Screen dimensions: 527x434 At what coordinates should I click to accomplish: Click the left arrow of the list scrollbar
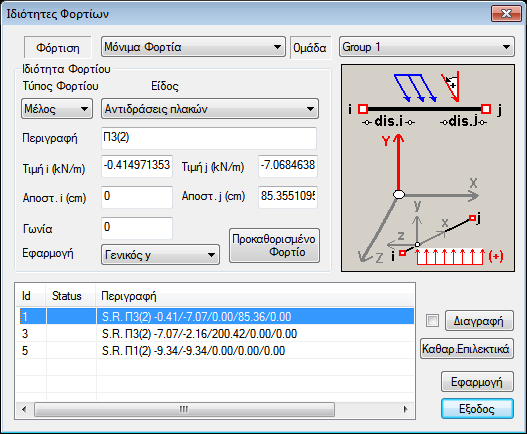point(24,409)
